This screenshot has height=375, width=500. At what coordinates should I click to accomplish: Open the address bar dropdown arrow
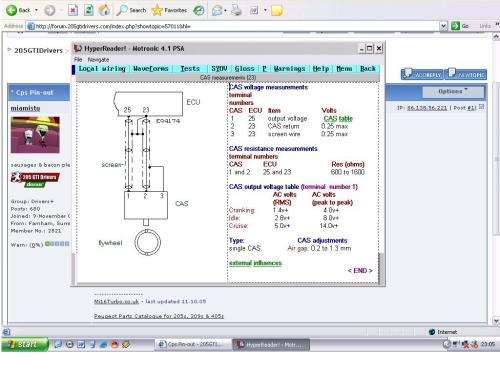pyautogui.click(x=443, y=26)
